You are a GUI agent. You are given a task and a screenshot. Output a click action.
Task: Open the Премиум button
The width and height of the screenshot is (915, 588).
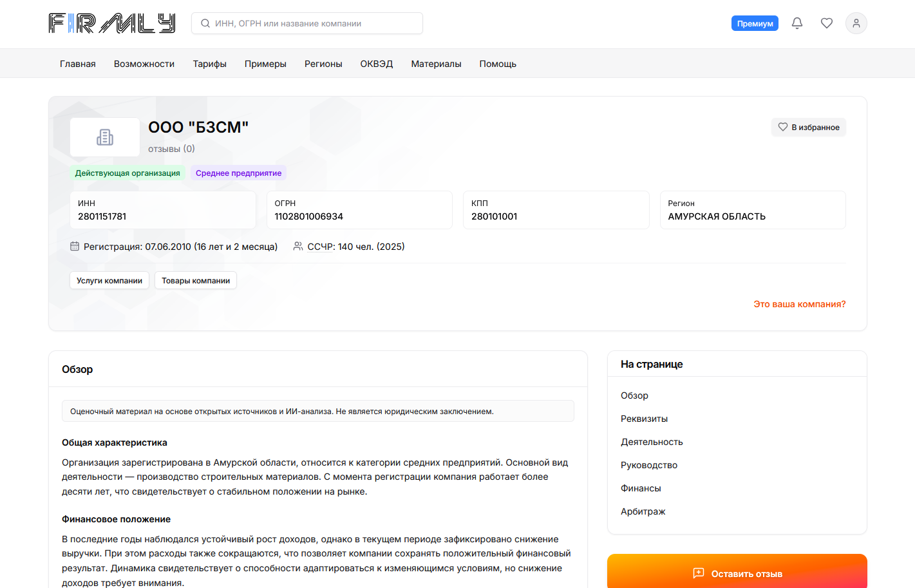(x=755, y=23)
